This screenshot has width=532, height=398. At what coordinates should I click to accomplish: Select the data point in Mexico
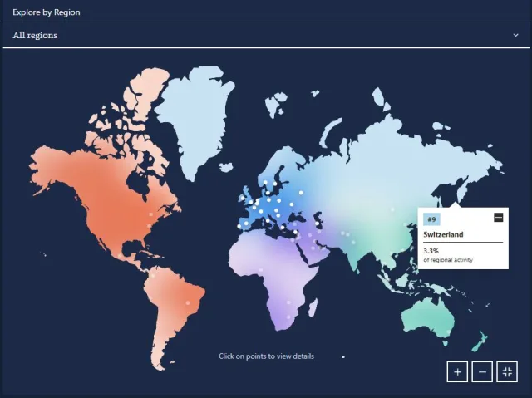click(x=120, y=255)
